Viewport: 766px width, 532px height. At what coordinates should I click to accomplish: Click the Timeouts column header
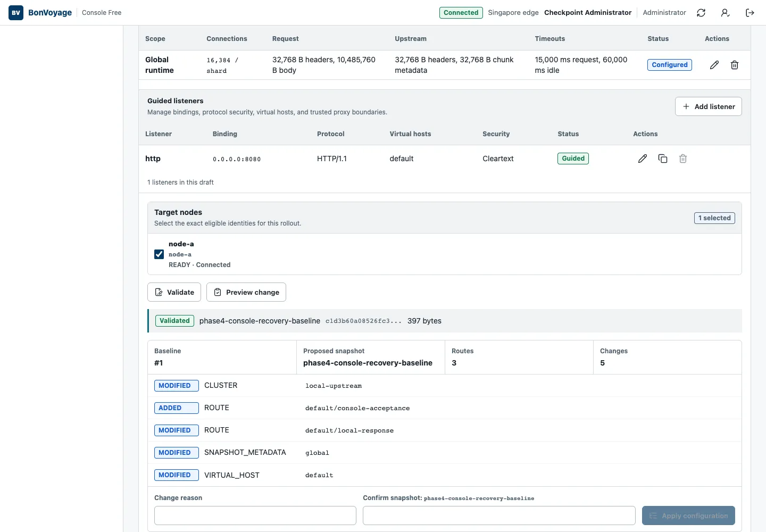coord(550,39)
